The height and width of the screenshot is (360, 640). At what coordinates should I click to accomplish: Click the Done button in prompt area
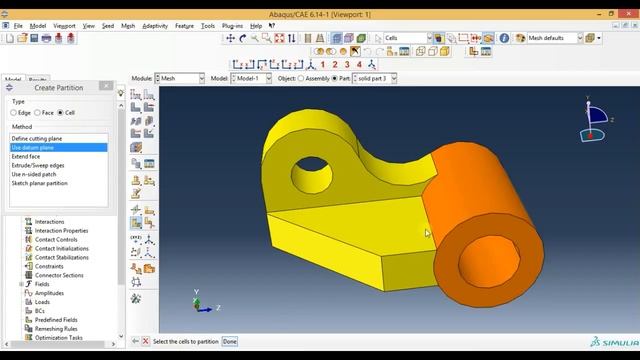coord(229,342)
